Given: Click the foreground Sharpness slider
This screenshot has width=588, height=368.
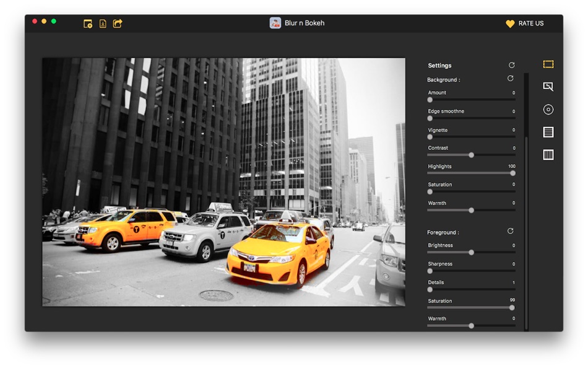Looking at the screenshot, I should point(430,271).
